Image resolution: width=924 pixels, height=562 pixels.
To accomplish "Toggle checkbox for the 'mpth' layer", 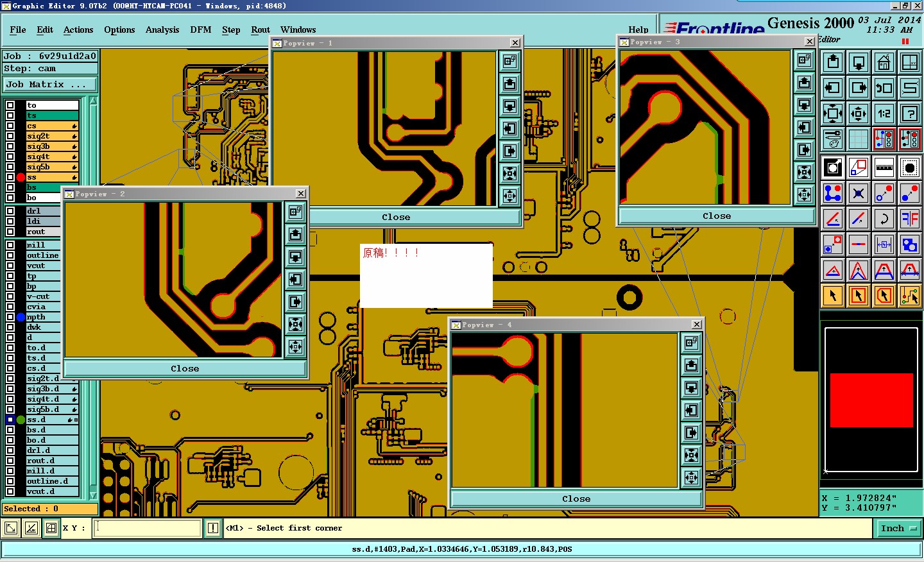I will [x=10, y=317].
